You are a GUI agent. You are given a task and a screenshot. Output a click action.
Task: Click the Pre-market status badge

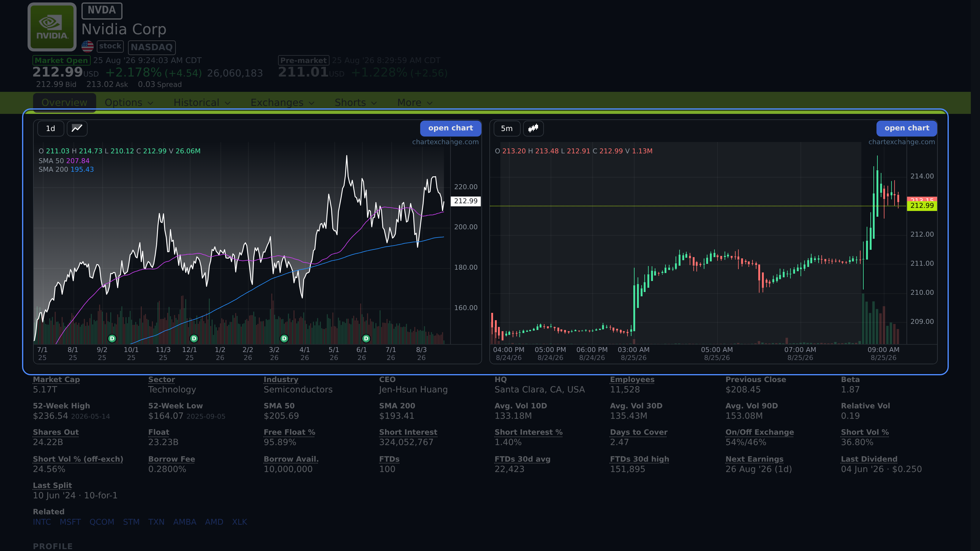(x=303, y=61)
